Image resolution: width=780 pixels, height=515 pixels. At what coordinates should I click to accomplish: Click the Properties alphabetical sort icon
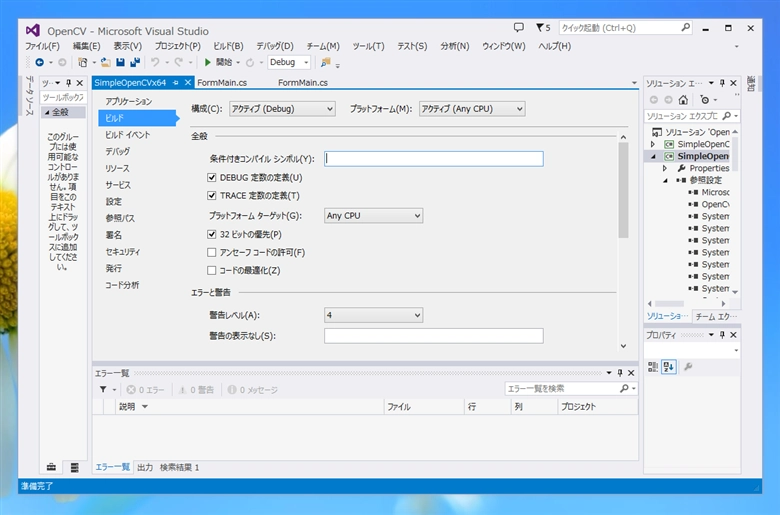(x=669, y=367)
